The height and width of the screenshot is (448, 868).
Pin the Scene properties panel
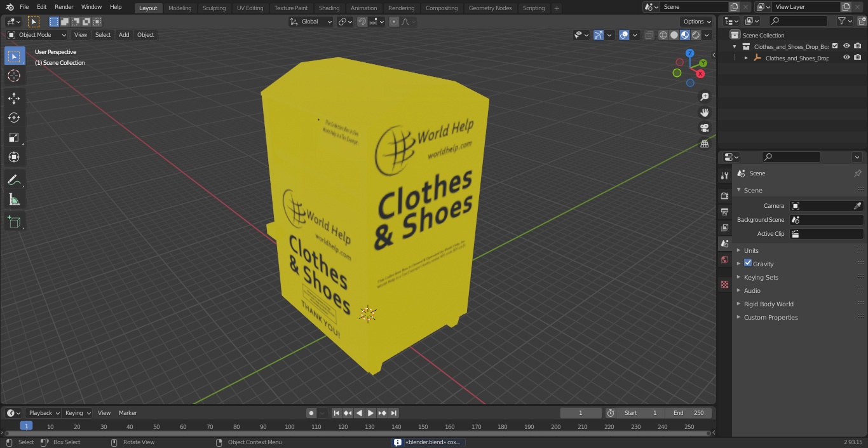pyautogui.click(x=857, y=173)
